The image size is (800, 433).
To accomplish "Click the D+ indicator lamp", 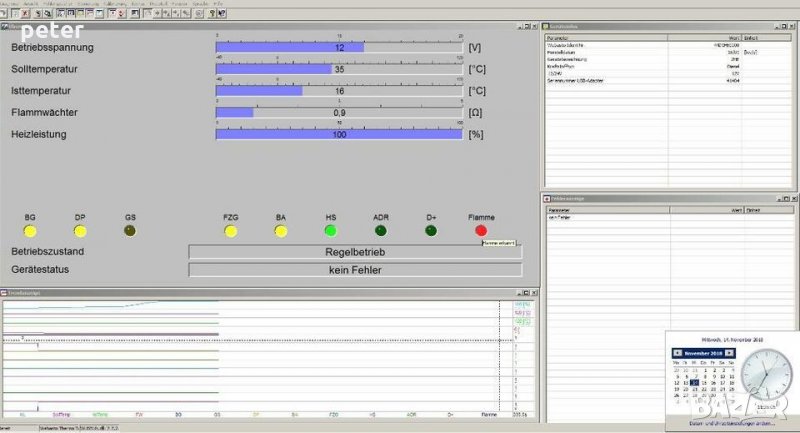I will pos(431,231).
